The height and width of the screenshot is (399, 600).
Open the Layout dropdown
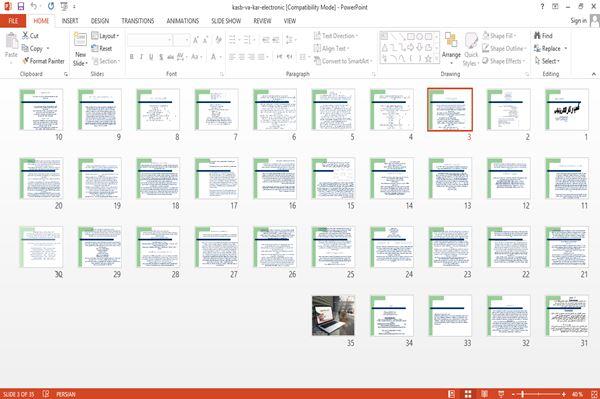[x=105, y=36]
